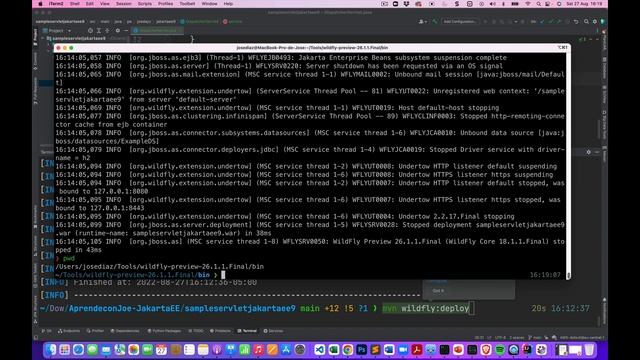This screenshot has width=640, height=360.
Task: Open the Shell menu
Action: point(75,4)
